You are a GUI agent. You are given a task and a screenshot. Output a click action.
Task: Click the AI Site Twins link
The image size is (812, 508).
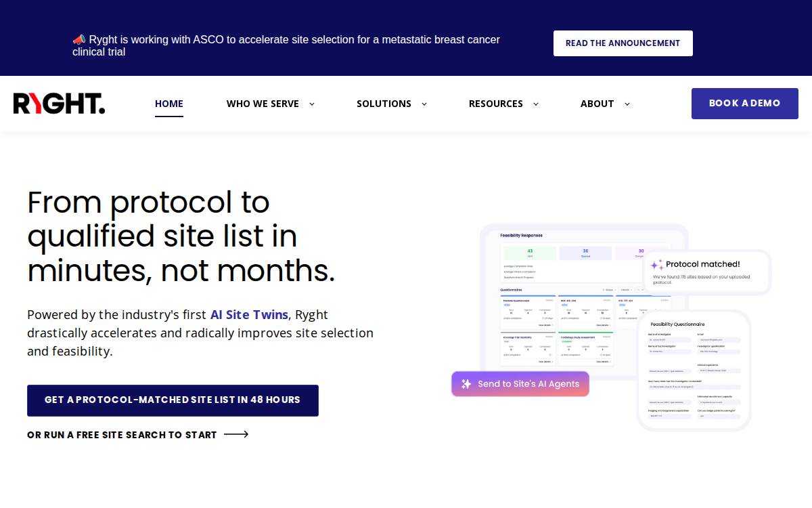point(249,315)
